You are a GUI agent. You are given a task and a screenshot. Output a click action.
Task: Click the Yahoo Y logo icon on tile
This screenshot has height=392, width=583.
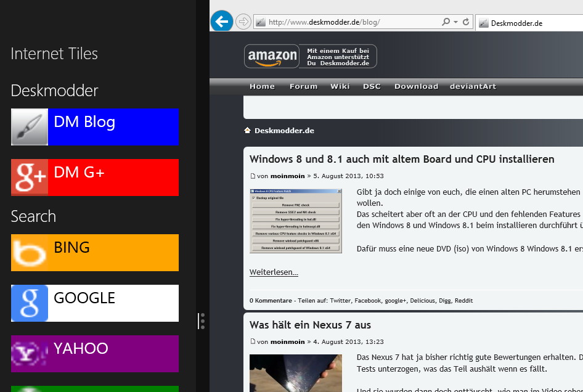[x=30, y=354]
